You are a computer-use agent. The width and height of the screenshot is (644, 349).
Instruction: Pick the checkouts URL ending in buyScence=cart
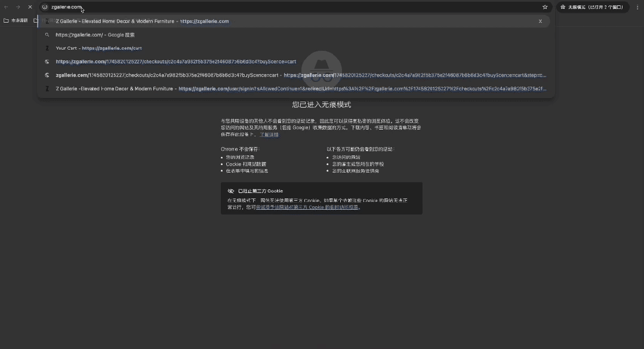pyautogui.click(x=175, y=62)
